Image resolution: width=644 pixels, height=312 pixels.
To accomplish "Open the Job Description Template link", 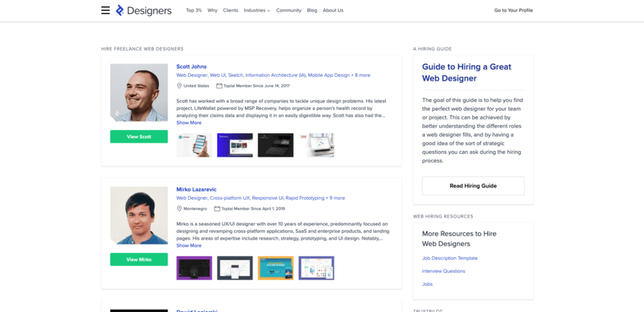I will 449,258.
